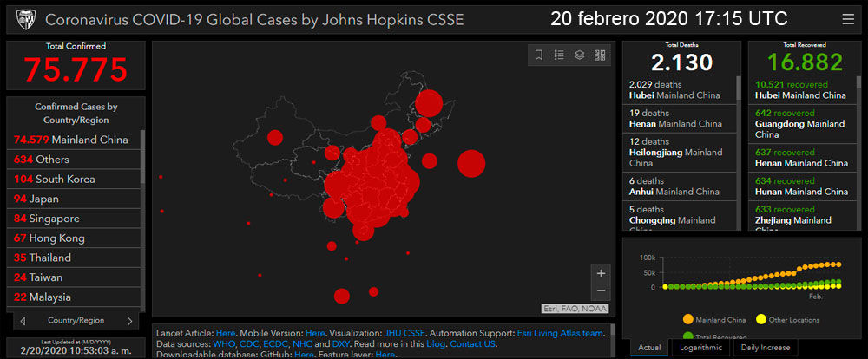Open the Mobile Version Here link
The image size is (868, 359).
pyautogui.click(x=315, y=334)
